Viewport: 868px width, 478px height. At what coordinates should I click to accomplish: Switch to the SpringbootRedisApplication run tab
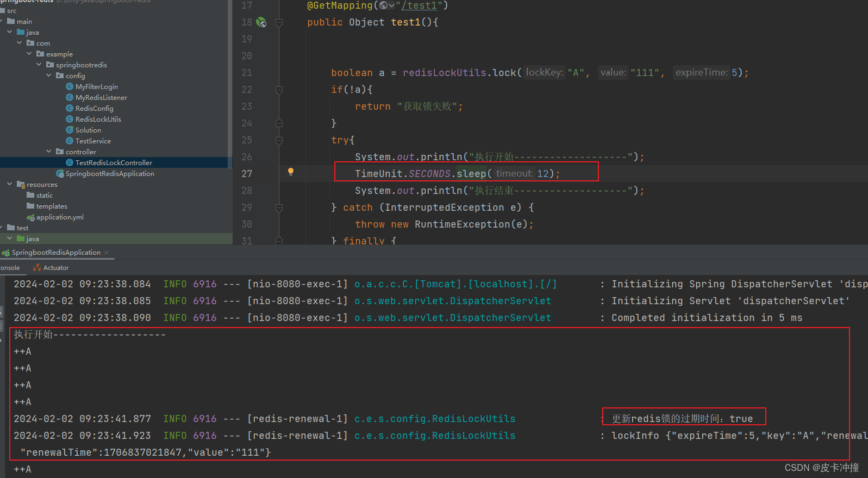tap(56, 253)
